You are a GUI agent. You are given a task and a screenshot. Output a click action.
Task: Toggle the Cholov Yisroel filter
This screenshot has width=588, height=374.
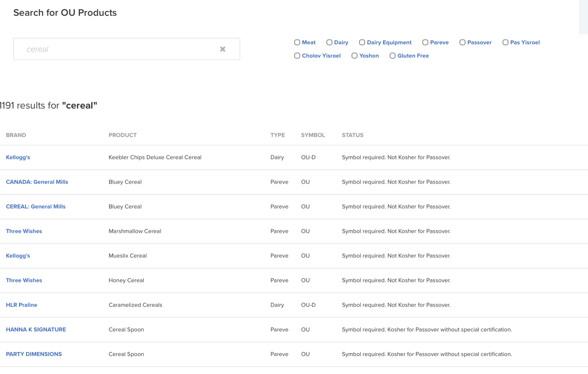[297, 56]
